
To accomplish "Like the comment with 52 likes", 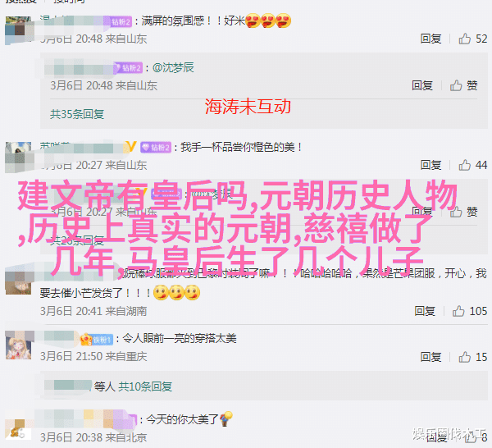I will coord(464,39).
